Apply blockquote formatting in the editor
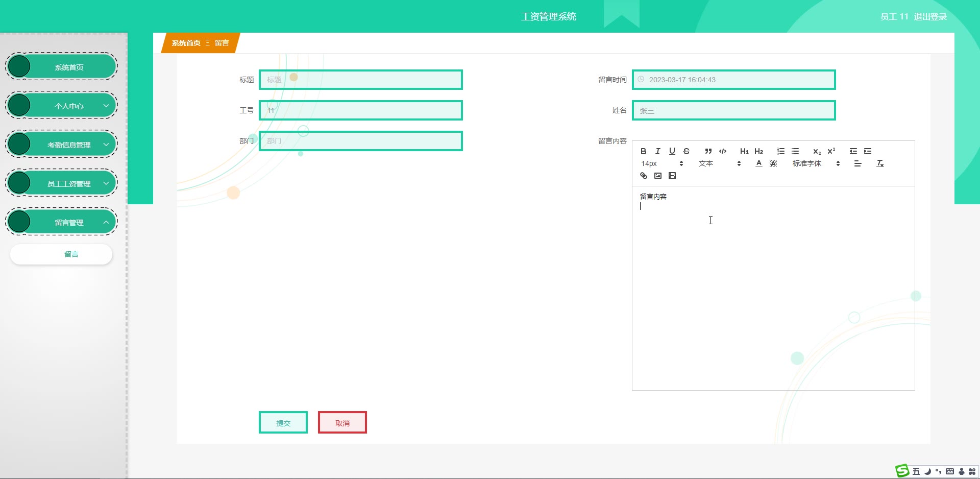980x479 pixels. pos(708,151)
